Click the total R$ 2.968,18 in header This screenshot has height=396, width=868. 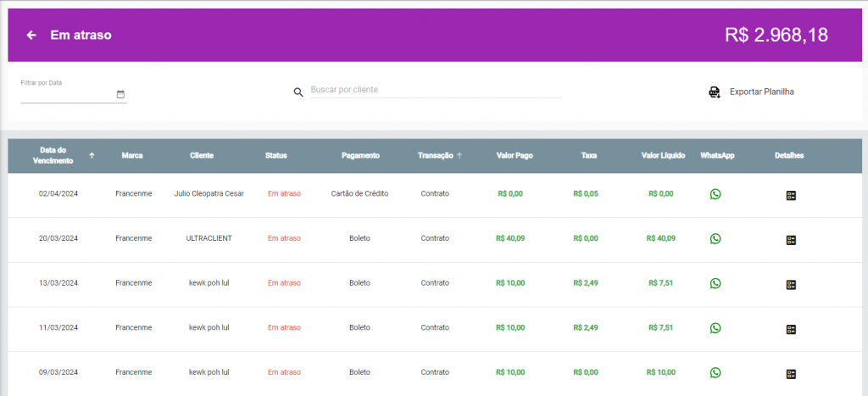776,35
